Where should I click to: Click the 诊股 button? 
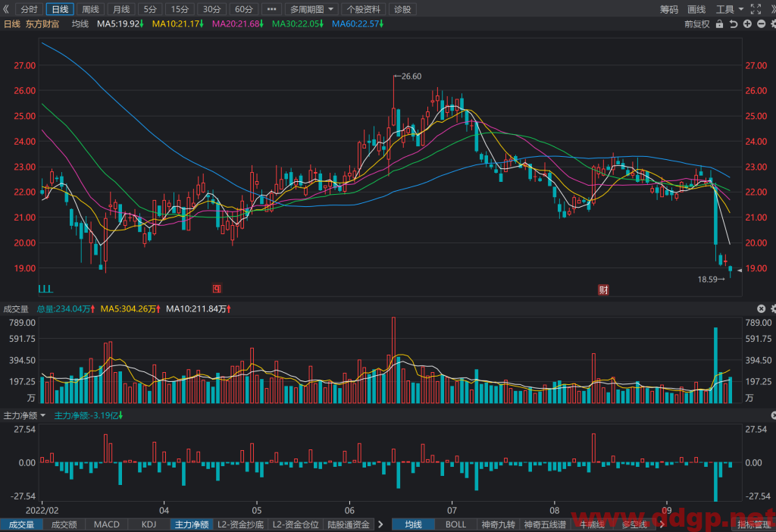[x=402, y=9]
